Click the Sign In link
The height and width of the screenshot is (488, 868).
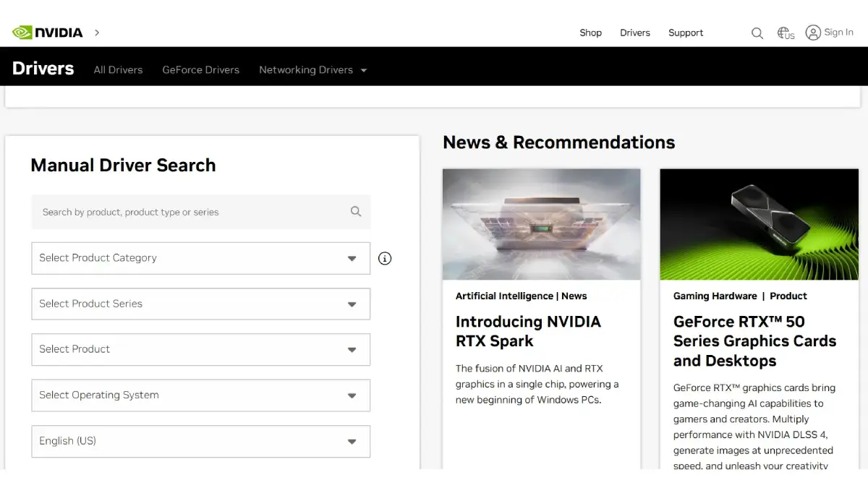(x=838, y=33)
